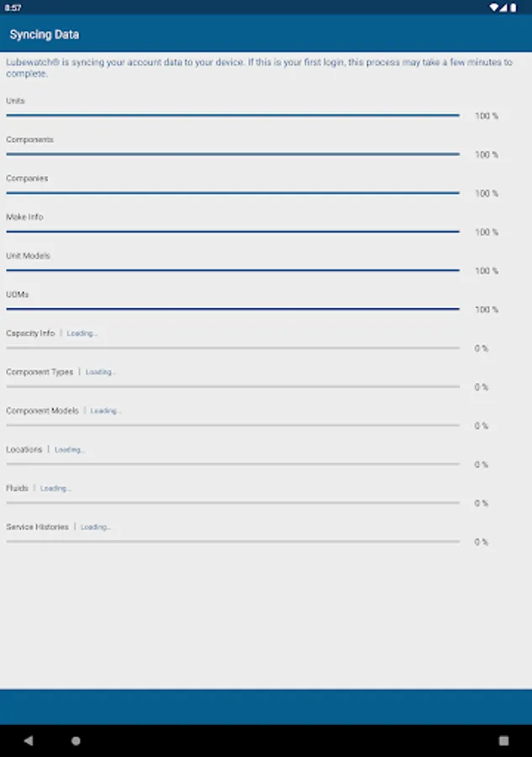Select the Service Histories label
Viewport: 532px width, 757px height.
tap(37, 527)
